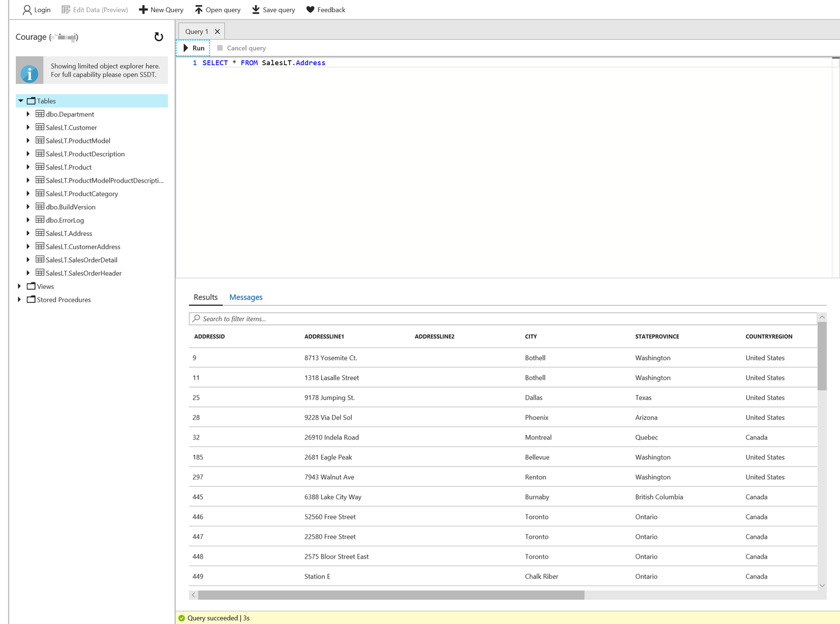Switch to the Results tab

tap(206, 297)
